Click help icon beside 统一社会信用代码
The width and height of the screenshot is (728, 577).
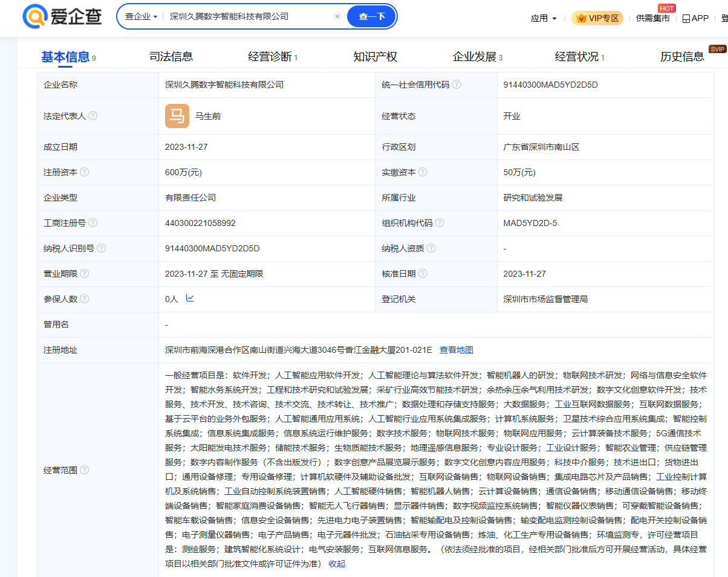click(457, 85)
